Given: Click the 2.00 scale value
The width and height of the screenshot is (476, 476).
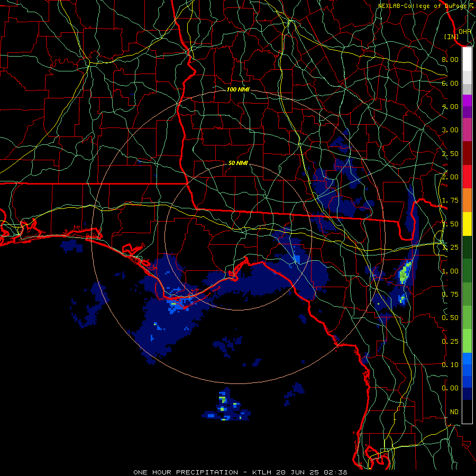Looking at the screenshot, I should (450, 177).
